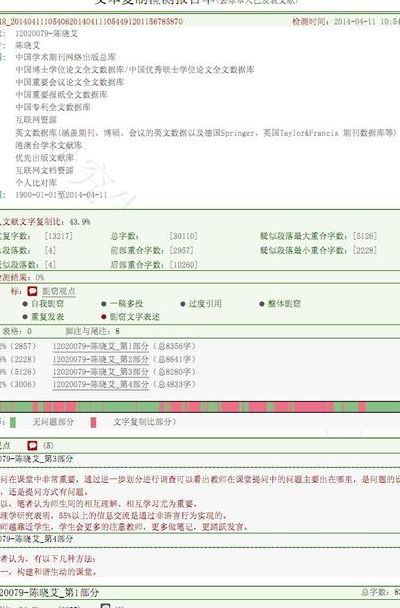Click the comment icon next to (5)
The height and width of the screenshot is (608, 400).
click(32, 446)
